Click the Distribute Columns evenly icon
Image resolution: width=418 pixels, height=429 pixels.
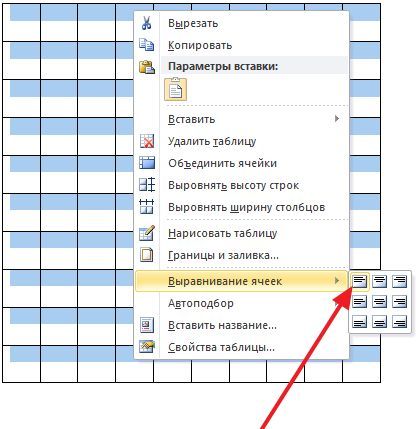pyautogui.click(x=147, y=207)
